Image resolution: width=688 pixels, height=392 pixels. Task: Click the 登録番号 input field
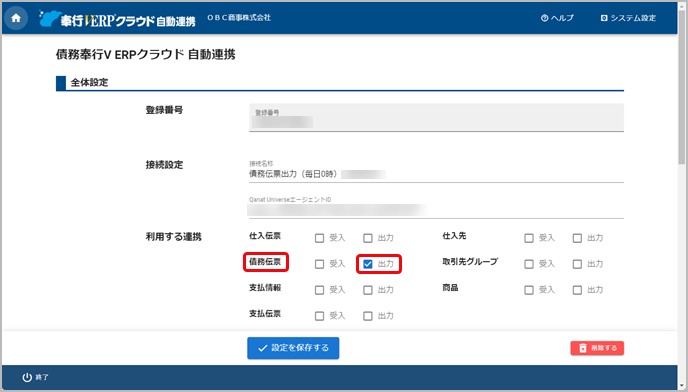[436, 117]
